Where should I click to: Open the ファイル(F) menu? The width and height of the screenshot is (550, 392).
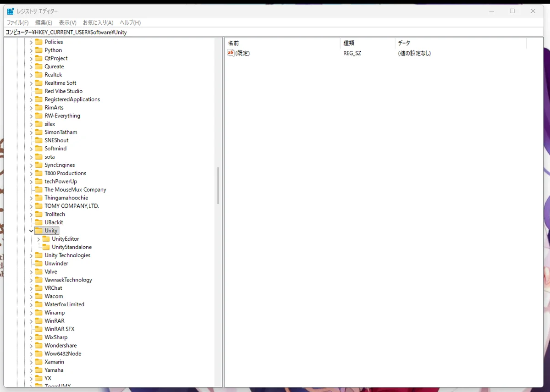point(17,22)
